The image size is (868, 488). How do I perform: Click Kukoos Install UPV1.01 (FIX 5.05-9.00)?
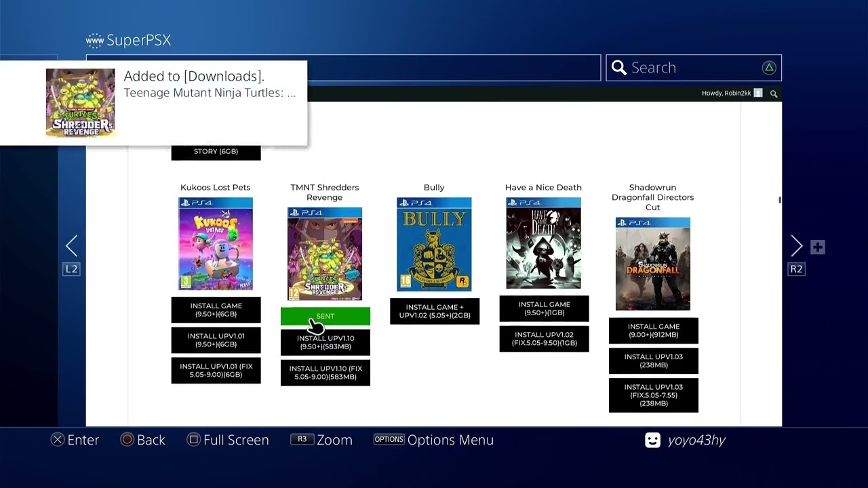216,371
